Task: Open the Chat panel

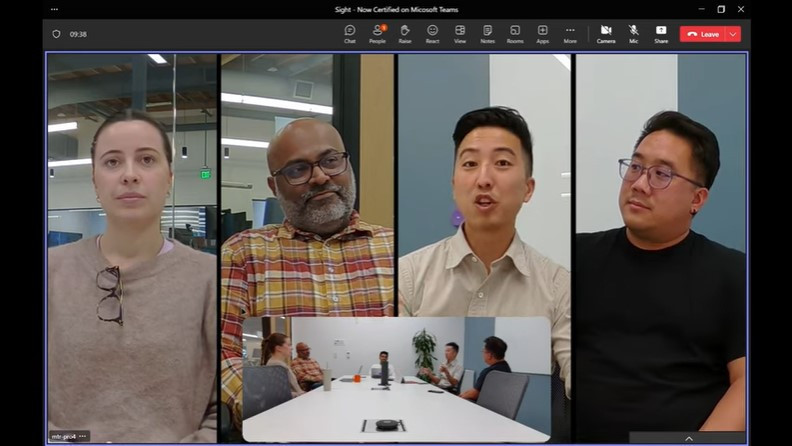Action: (x=350, y=33)
